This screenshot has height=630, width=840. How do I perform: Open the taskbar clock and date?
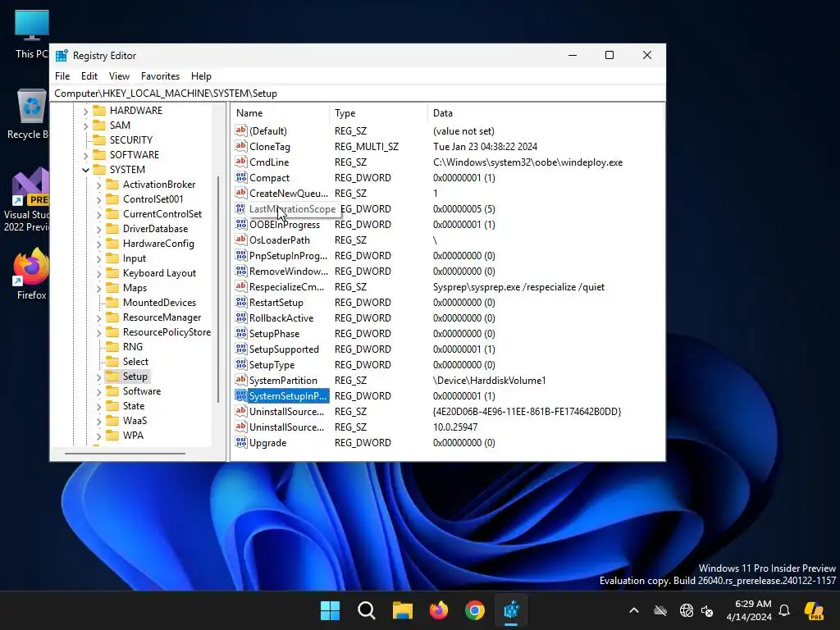pyautogui.click(x=749, y=610)
